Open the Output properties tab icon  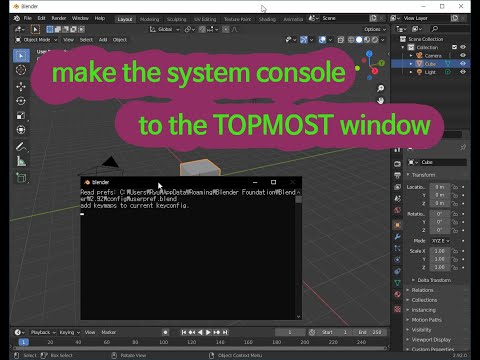coord(397,175)
